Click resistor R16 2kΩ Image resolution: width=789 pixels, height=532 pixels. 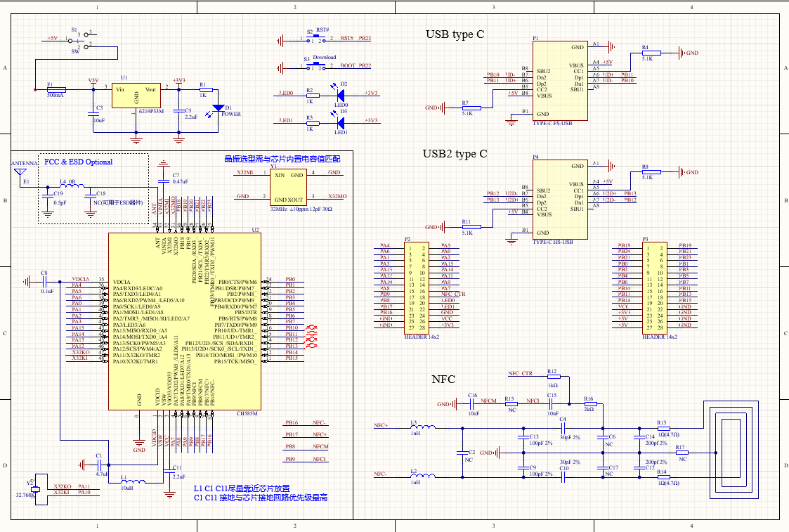590,403
